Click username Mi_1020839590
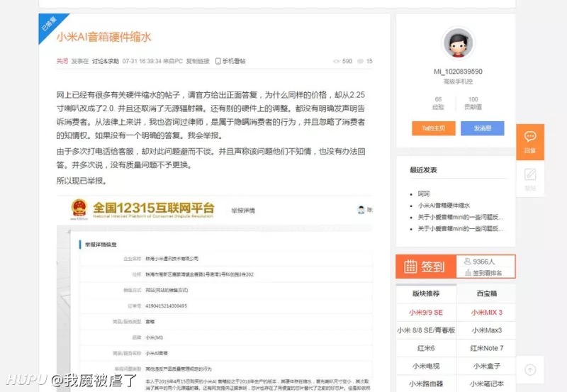The width and height of the screenshot is (567, 392). tap(458, 72)
